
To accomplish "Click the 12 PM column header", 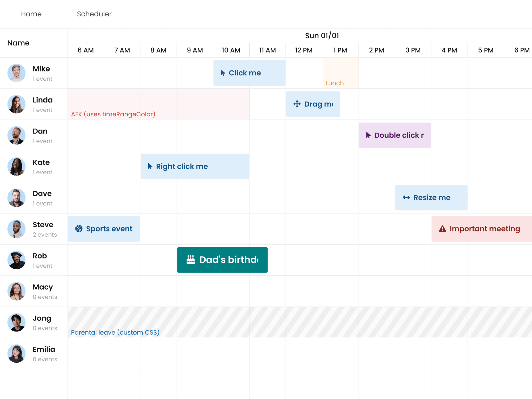I will point(304,50).
